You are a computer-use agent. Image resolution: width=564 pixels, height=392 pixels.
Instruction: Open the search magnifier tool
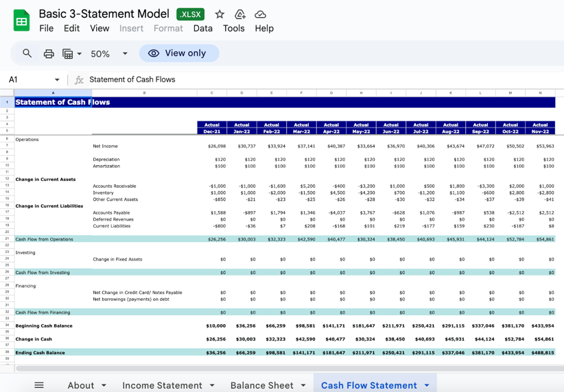[27, 53]
